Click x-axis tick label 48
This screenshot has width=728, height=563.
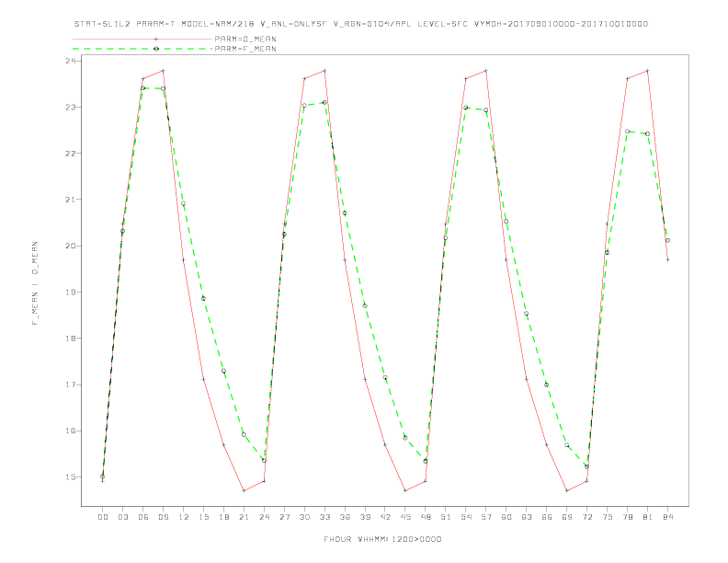coord(426,517)
